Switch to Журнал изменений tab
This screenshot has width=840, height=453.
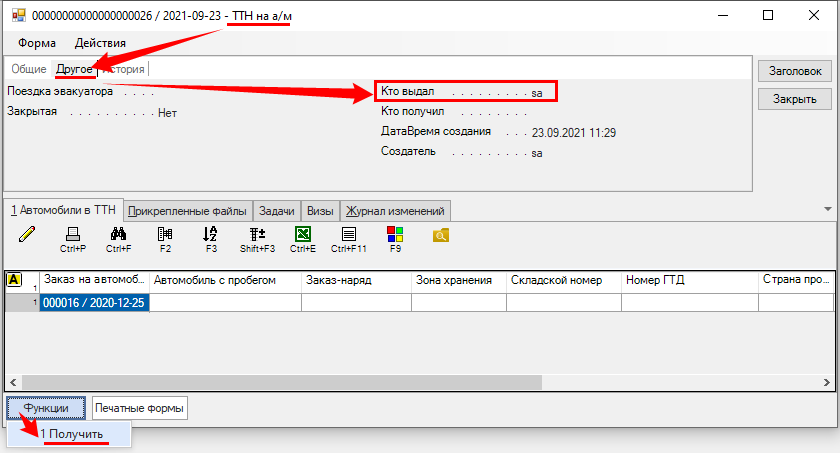[397, 211]
